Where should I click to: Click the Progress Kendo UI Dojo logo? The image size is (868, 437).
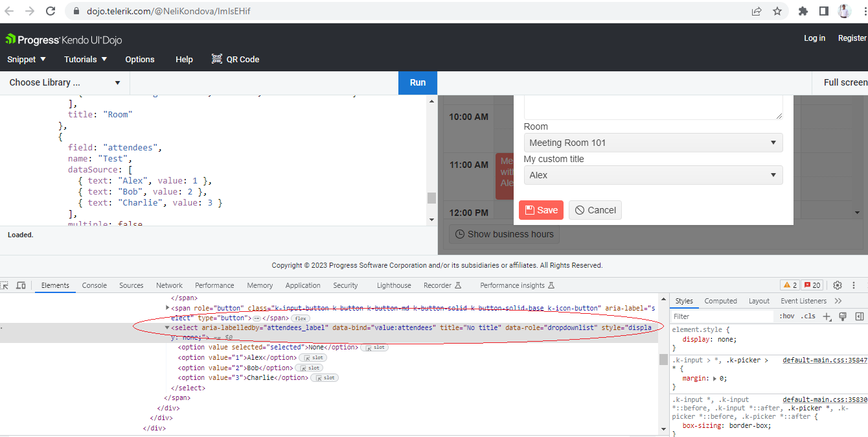pyautogui.click(x=63, y=40)
